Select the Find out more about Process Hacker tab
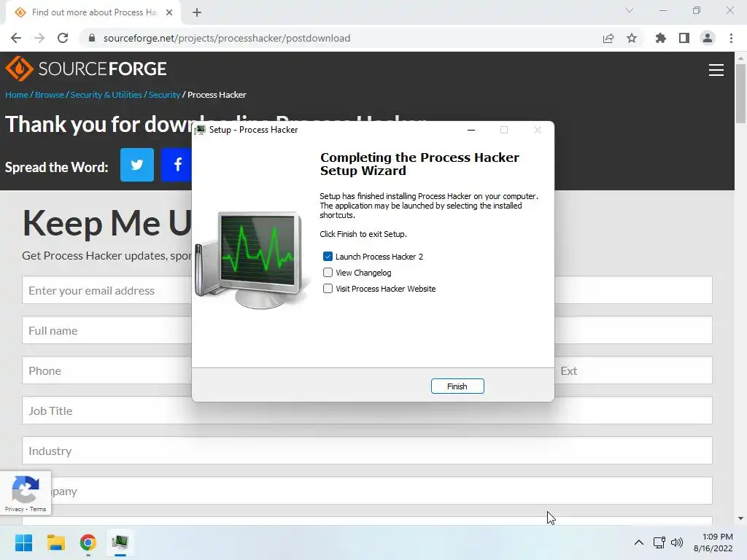 pyautogui.click(x=94, y=12)
